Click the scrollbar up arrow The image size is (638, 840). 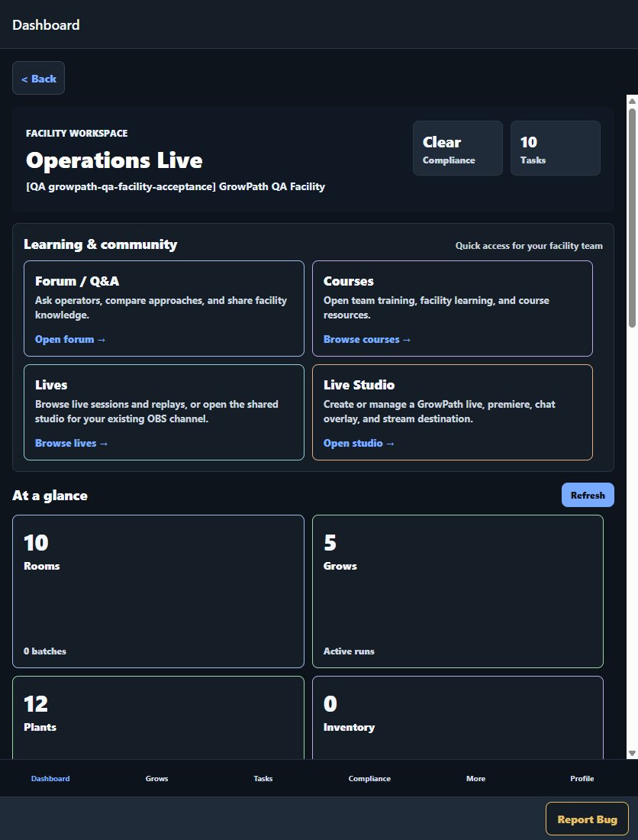(x=632, y=101)
